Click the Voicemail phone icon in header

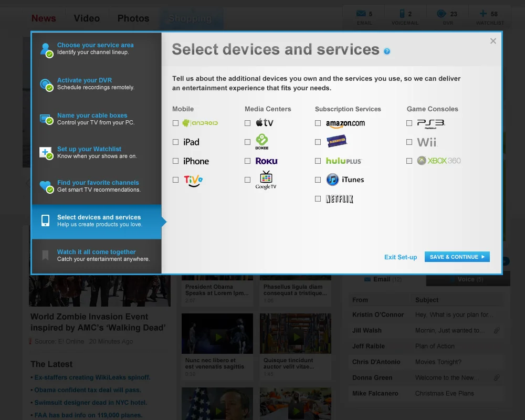pyautogui.click(x=402, y=14)
